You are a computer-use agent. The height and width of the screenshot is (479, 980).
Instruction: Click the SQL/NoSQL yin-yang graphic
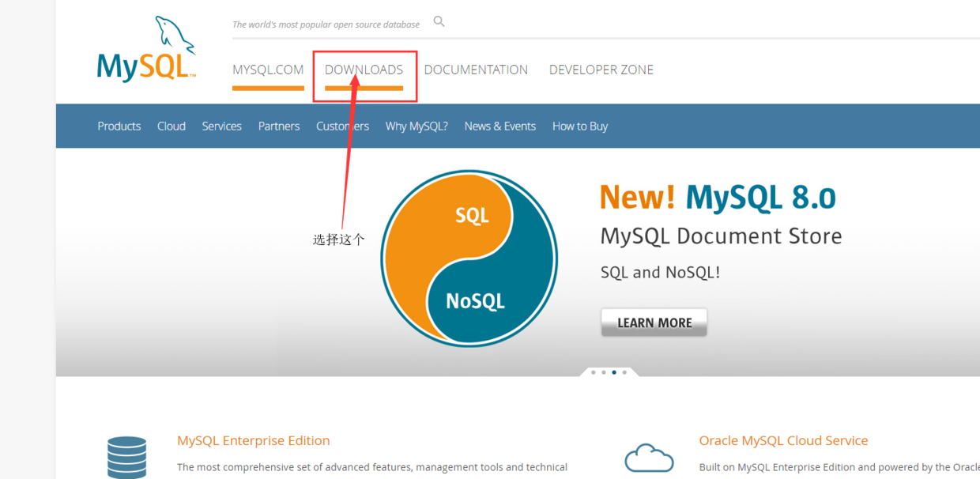(469, 258)
